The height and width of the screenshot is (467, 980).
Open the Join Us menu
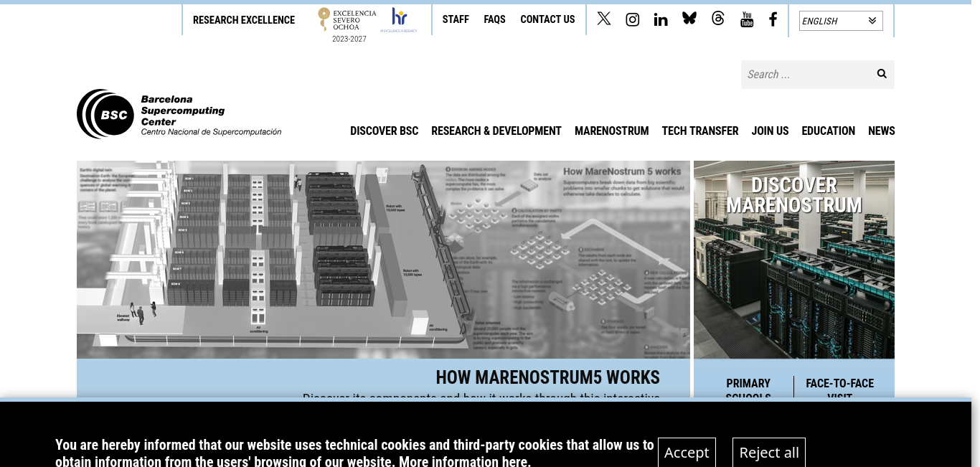[x=770, y=131]
